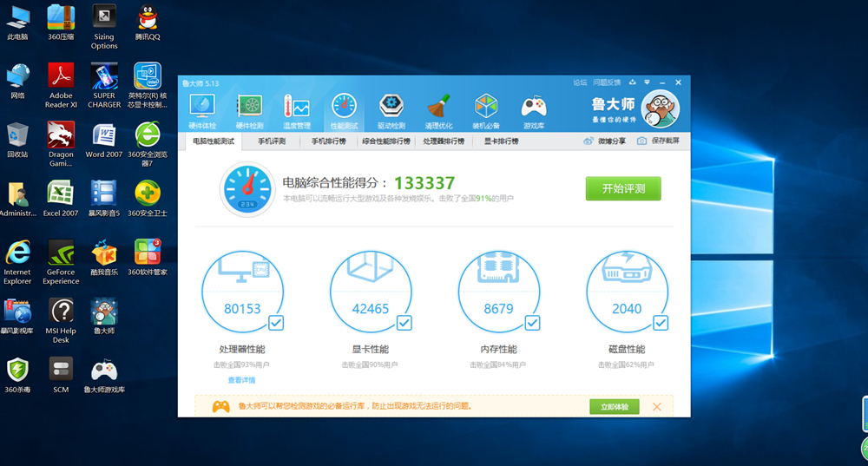Open the 硬件体检 hardware checkup icon
The image size is (868, 466).
pyautogui.click(x=202, y=108)
